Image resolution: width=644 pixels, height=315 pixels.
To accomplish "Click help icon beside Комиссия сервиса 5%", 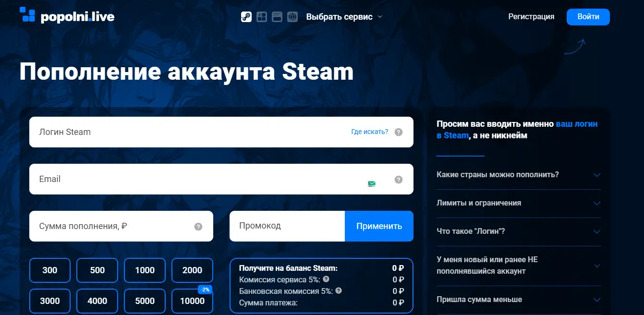I will [326, 279].
